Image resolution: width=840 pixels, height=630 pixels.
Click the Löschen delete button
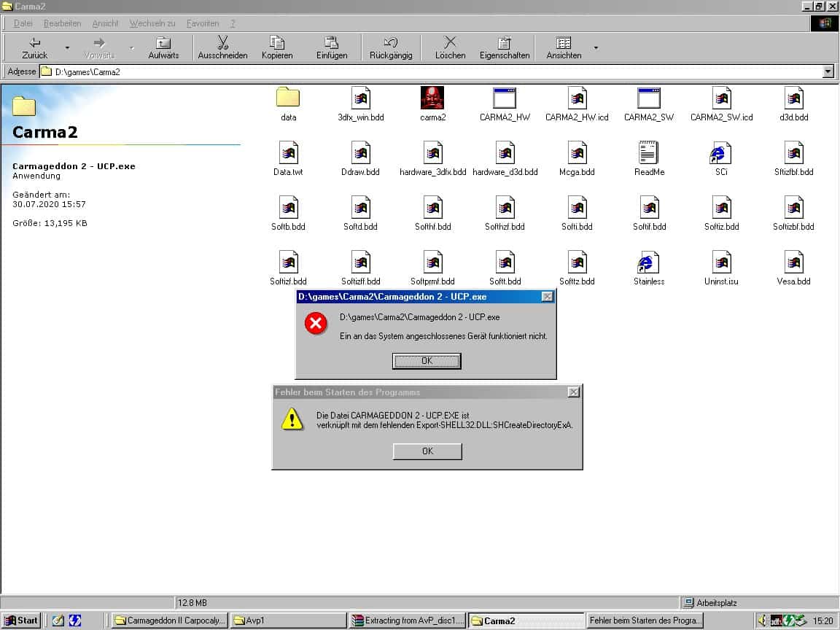(450, 47)
